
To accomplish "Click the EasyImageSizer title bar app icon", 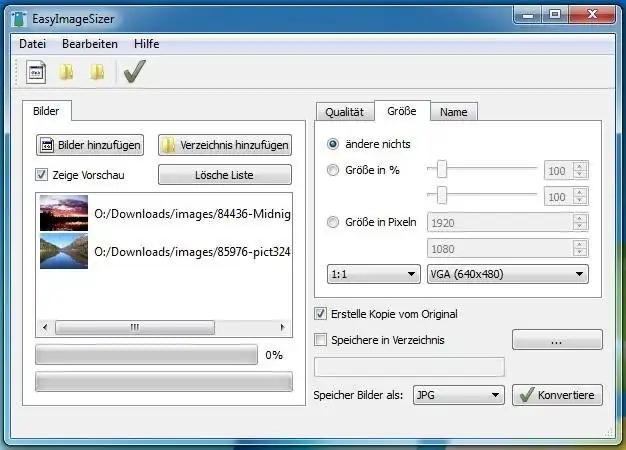I will [x=19, y=19].
